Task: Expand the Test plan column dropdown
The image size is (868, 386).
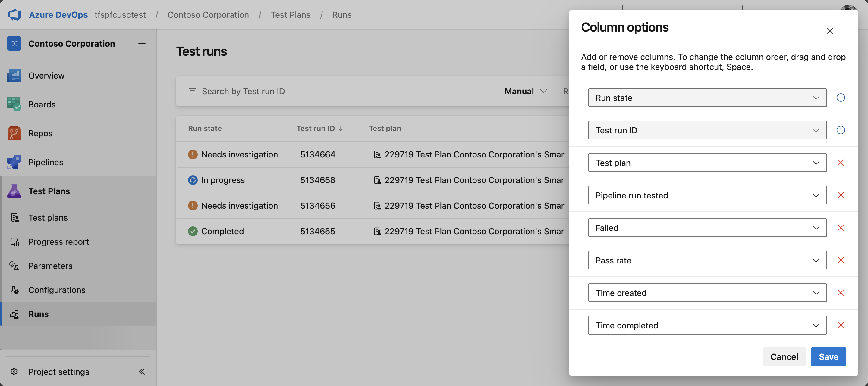Action: [x=816, y=163]
